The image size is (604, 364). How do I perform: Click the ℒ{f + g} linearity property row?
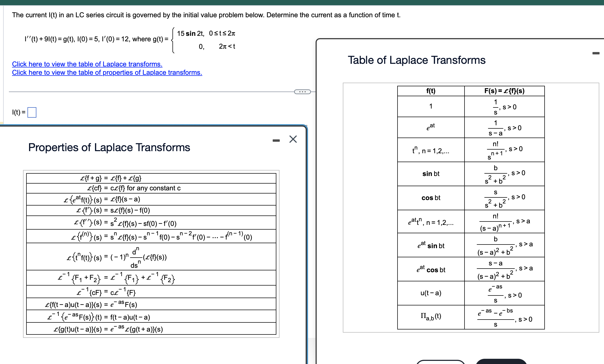pyautogui.click(x=110, y=178)
